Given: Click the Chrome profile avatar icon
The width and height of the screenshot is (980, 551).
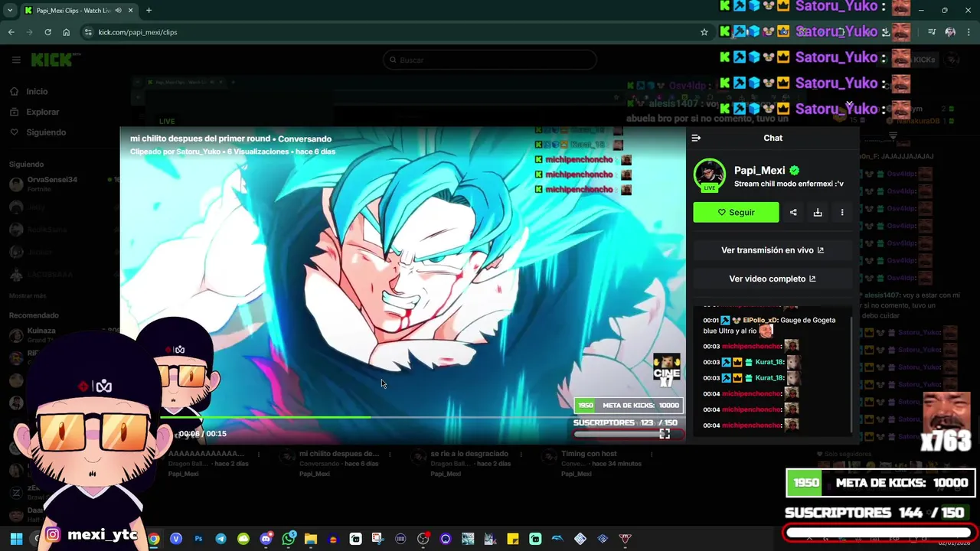Looking at the screenshot, I should click(950, 32).
